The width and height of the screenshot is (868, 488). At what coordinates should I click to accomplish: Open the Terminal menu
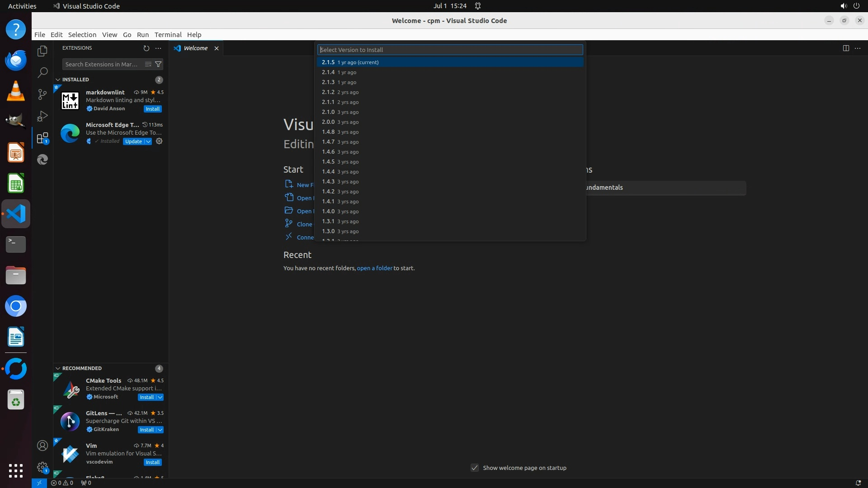168,35
